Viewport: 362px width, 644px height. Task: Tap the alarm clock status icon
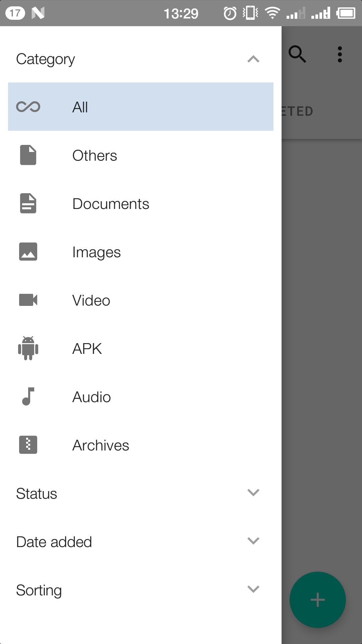(230, 13)
